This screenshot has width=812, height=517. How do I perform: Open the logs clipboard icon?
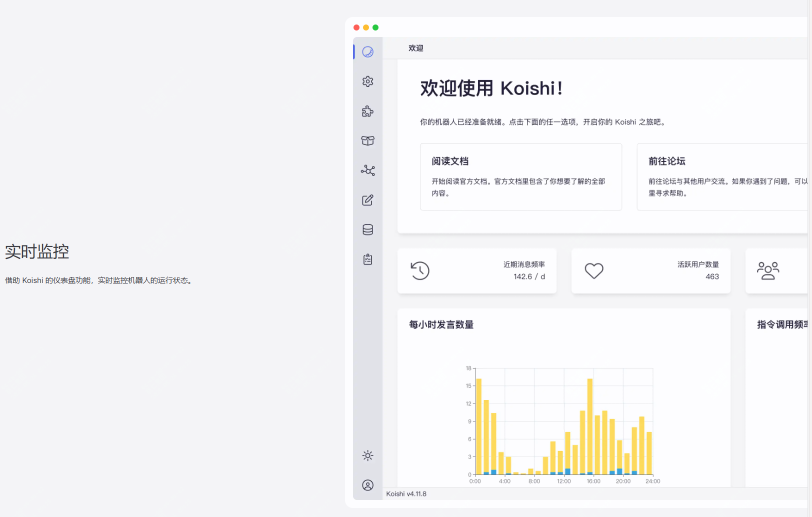(367, 259)
